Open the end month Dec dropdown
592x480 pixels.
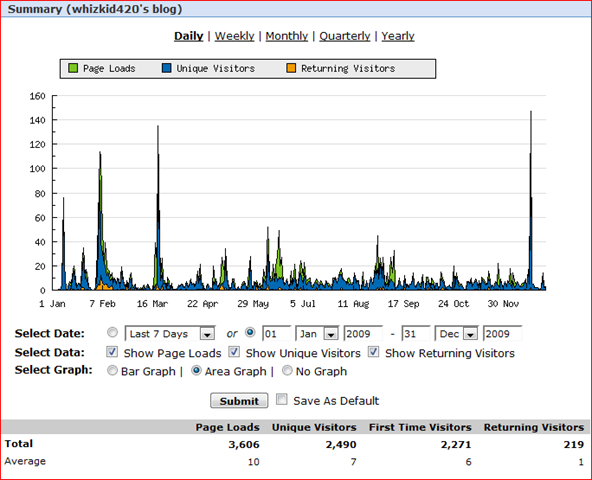(456, 334)
